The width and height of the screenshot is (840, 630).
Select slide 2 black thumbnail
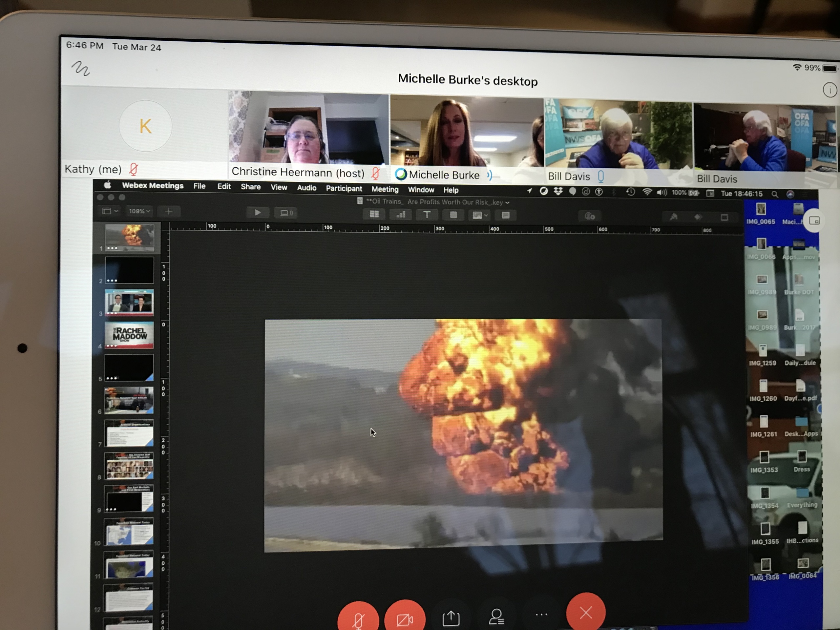point(129,270)
